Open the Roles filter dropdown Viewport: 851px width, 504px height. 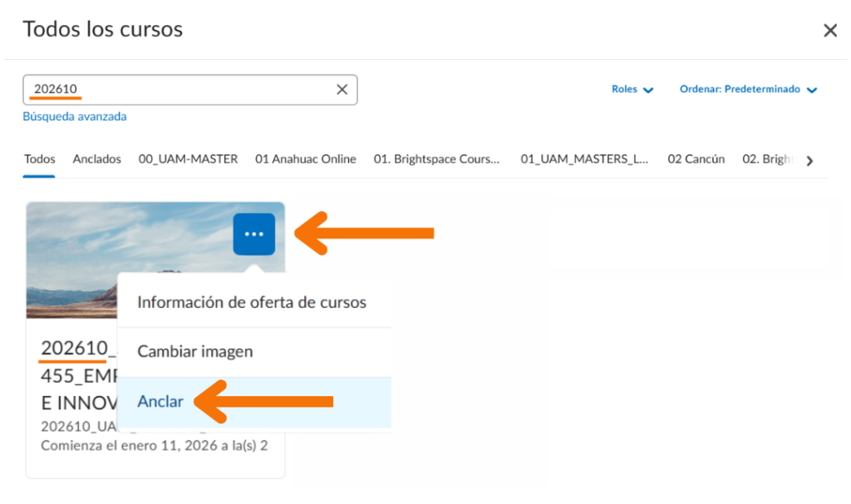tap(632, 90)
